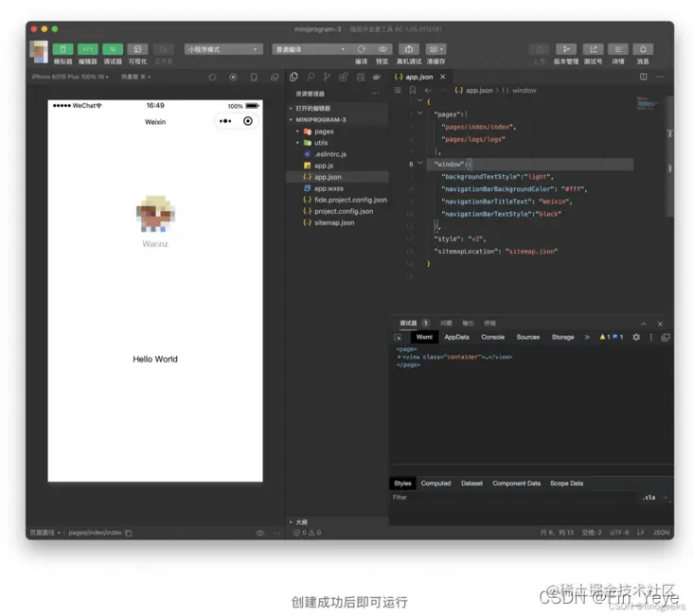
Task: Expand the utils folder
Action: [x=338, y=143]
